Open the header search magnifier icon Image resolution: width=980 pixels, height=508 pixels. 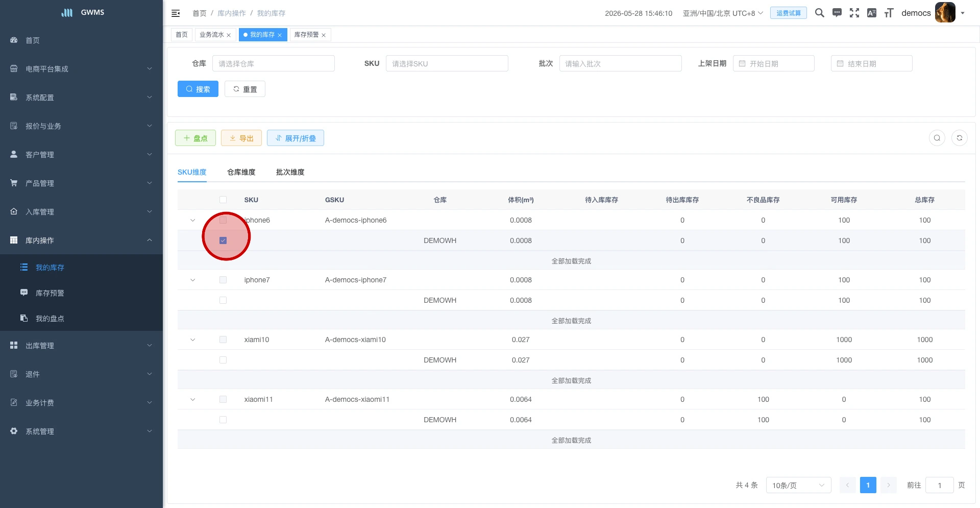click(820, 13)
